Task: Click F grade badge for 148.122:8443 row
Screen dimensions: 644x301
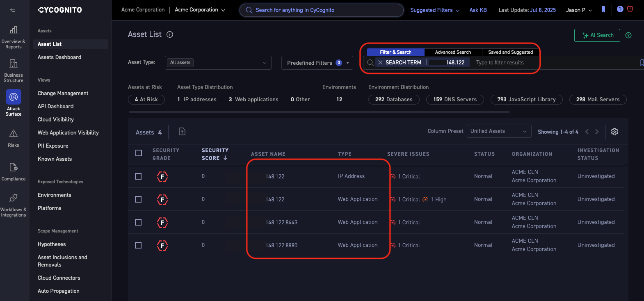Action: pyautogui.click(x=162, y=223)
